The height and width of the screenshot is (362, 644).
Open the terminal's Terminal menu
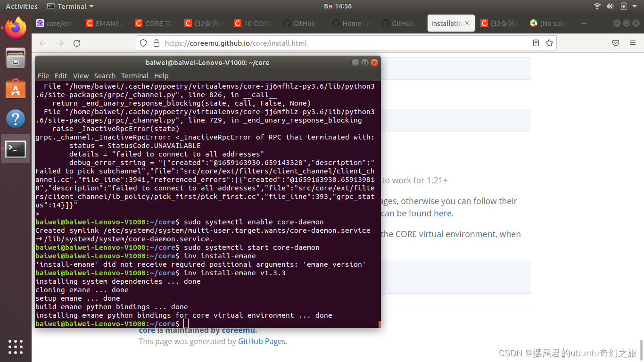click(135, 76)
